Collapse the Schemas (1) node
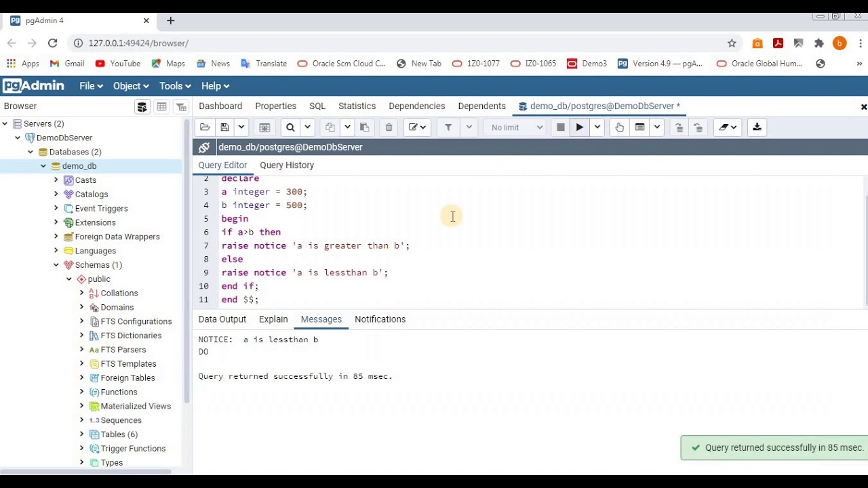Screen dimensions: 868x488 pos(56,265)
